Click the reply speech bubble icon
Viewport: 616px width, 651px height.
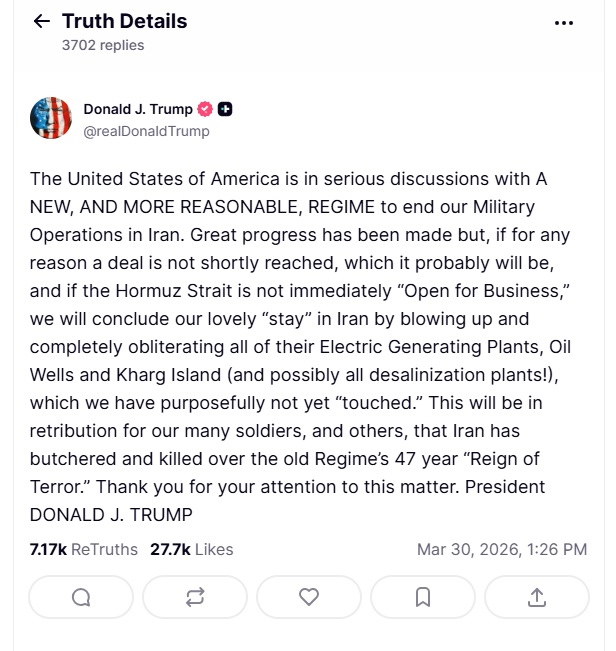81,597
